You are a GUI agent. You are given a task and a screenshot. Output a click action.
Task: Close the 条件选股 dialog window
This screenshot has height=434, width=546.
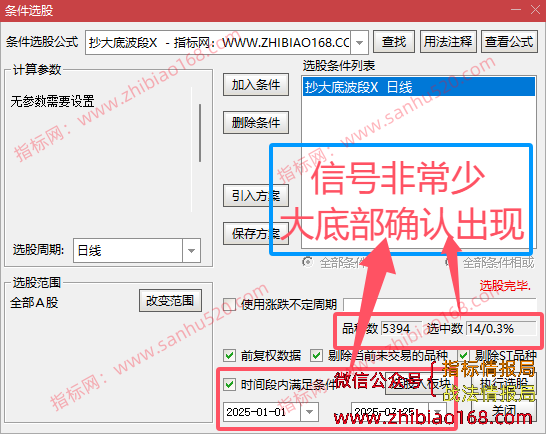click(536, 9)
